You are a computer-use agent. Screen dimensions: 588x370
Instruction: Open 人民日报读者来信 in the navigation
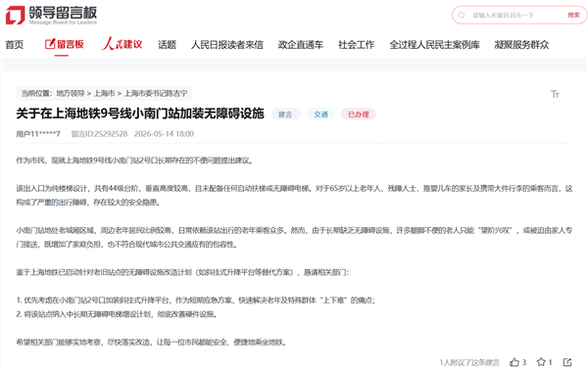[227, 45]
